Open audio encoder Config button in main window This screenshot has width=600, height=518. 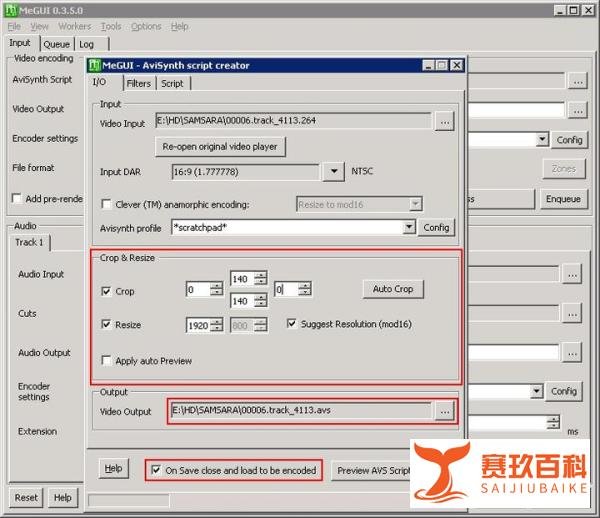point(564,391)
